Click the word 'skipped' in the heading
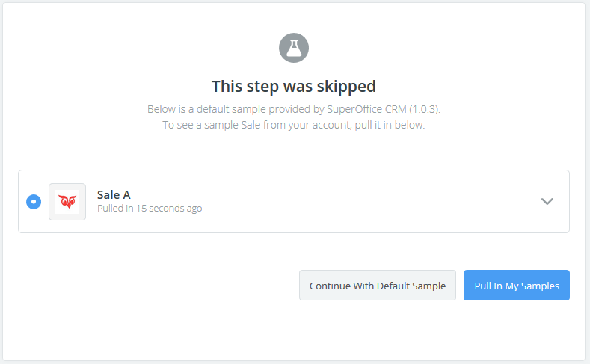This screenshot has height=364, width=590. 348,86
